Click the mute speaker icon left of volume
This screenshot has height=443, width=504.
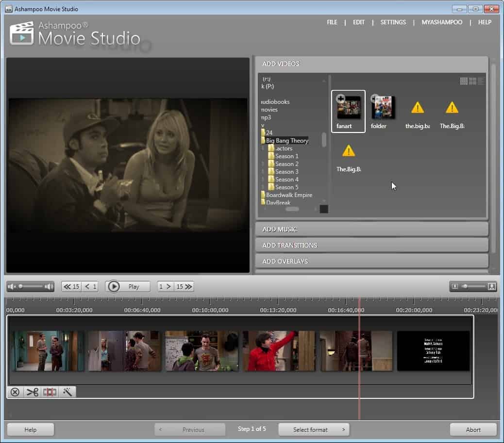pos(12,287)
